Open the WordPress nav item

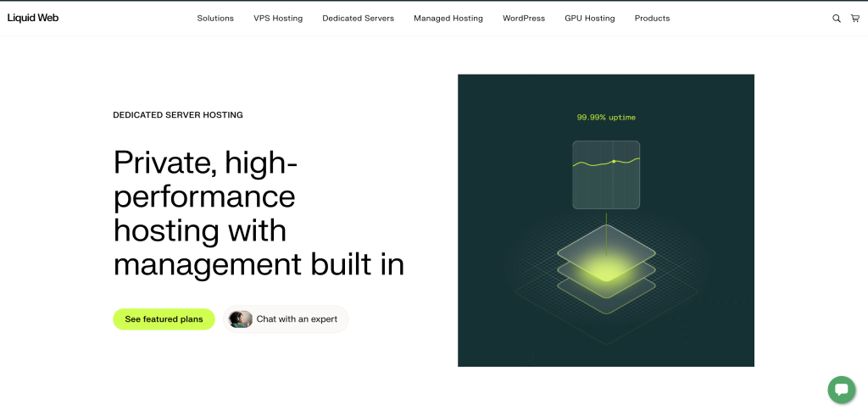tap(524, 19)
